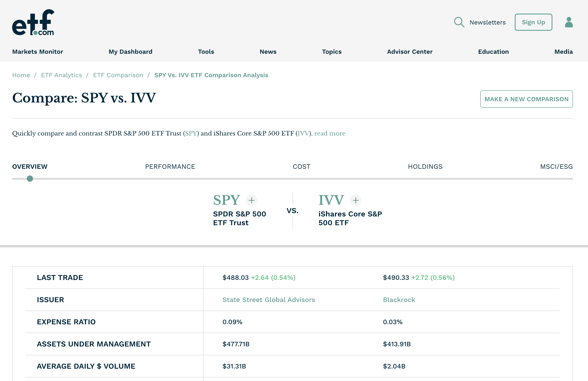Click IVV assets value $413.91B

coord(397,344)
